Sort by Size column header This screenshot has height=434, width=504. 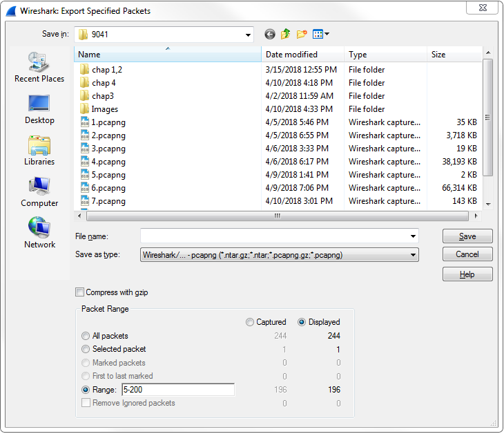[454, 55]
